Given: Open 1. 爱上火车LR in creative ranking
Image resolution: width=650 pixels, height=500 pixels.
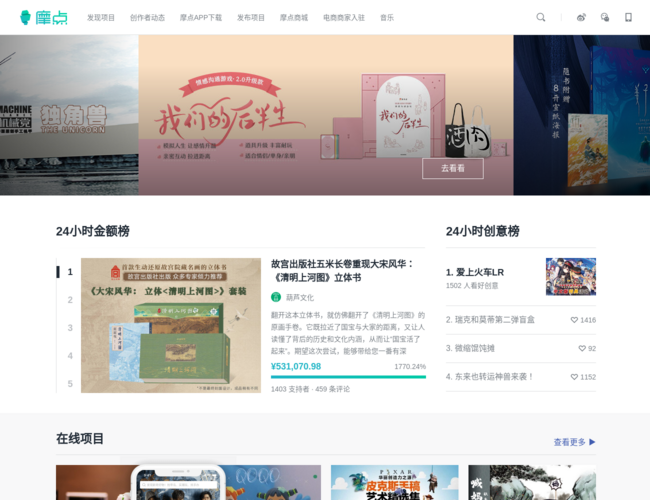Looking at the screenshot, I should (x=475, y=272).
